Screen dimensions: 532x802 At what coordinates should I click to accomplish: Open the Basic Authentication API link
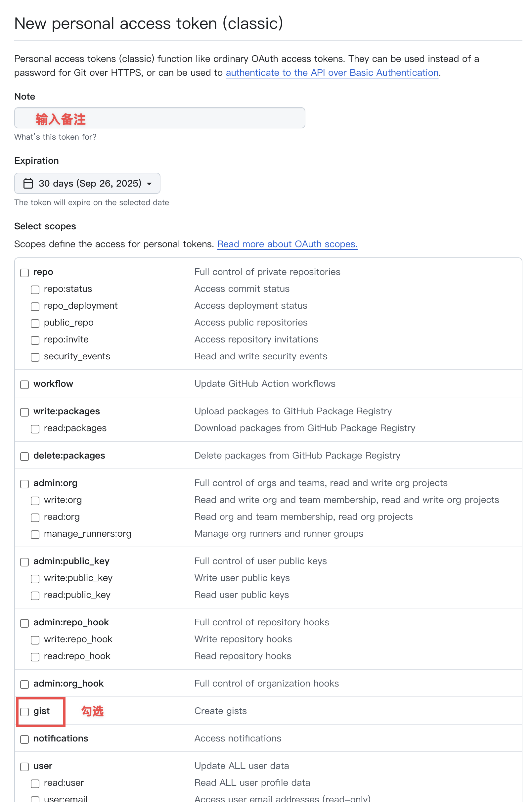(x=332, y=72)
